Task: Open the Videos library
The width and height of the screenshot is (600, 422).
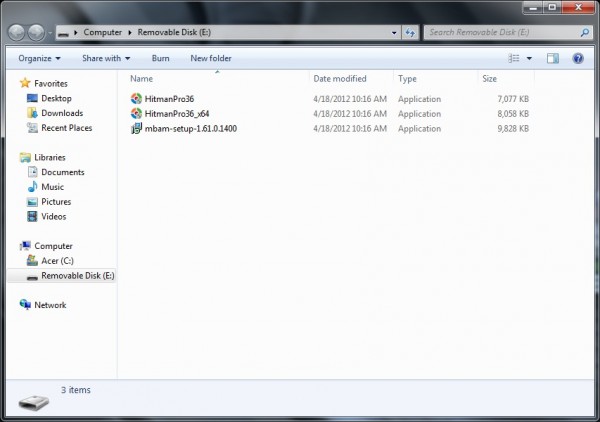Action: point(54,217)
